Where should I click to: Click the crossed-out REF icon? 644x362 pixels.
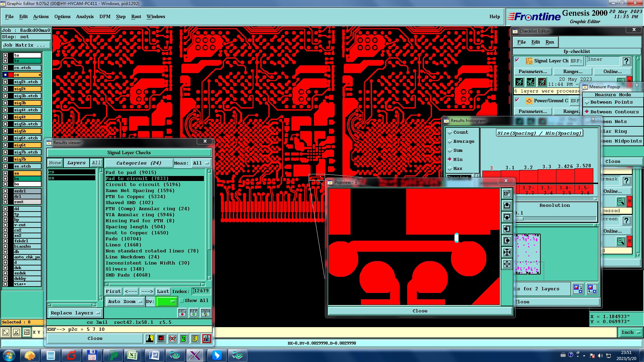tap(172, 339)
